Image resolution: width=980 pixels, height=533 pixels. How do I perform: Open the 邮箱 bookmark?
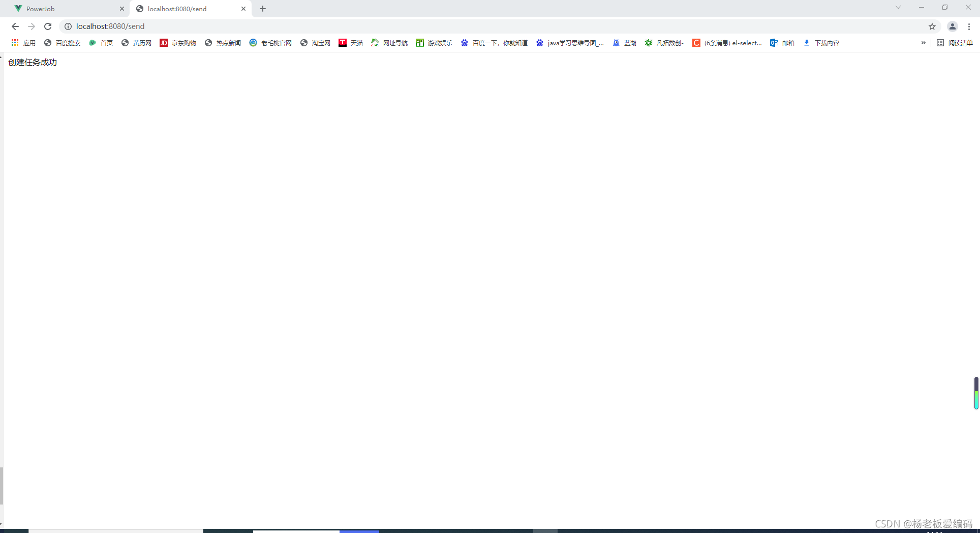pos(782,43)
